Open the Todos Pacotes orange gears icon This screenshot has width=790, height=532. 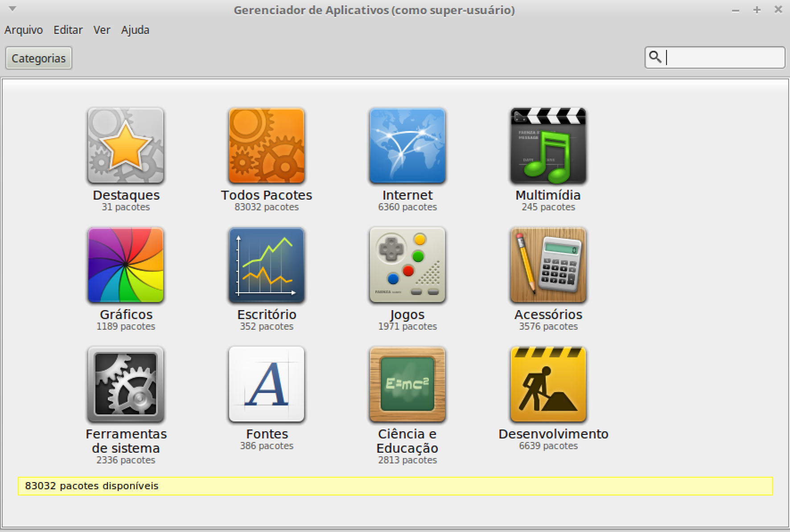click(267, 146)
